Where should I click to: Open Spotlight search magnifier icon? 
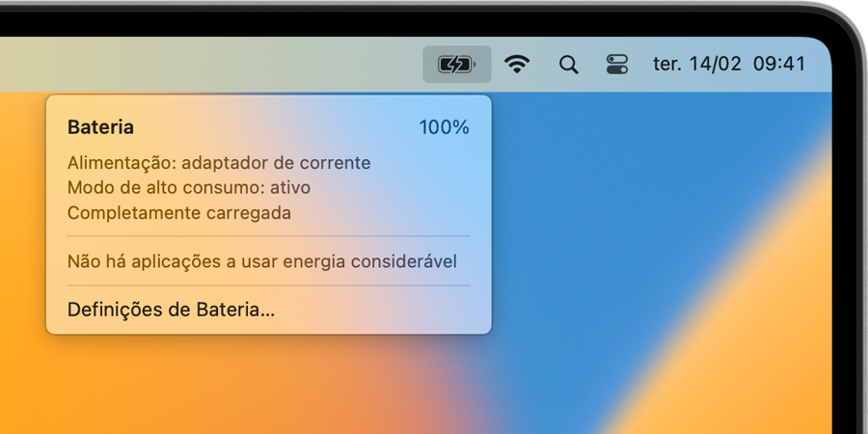(x=568, y=65)
